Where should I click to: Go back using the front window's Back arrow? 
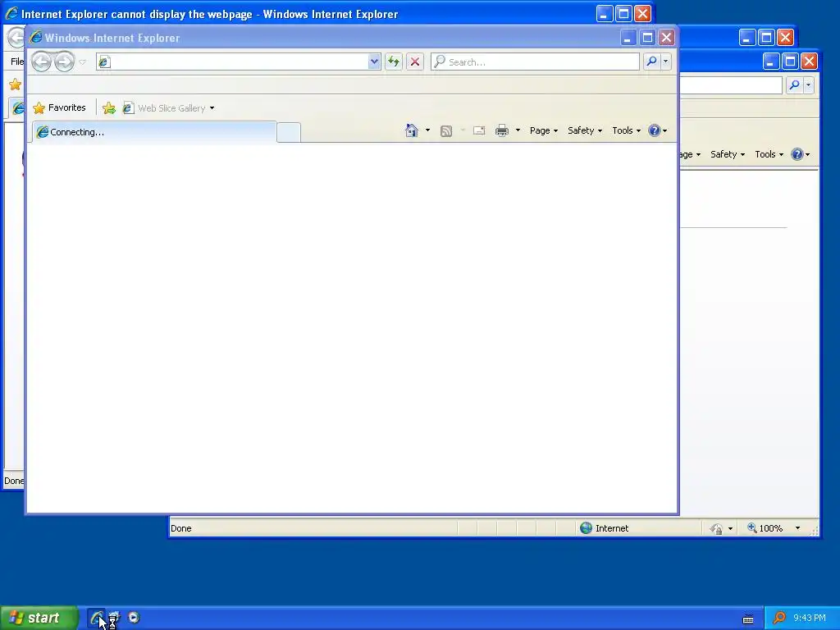coord(41,62)
